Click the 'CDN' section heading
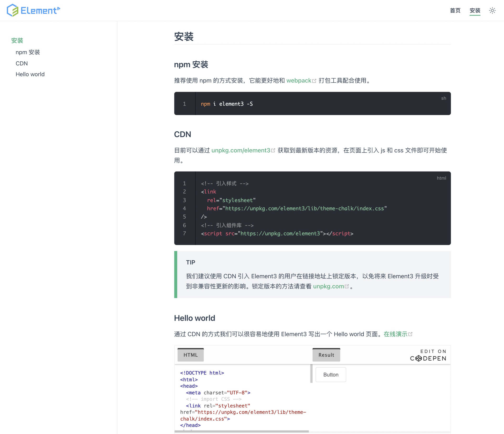The image size is (504, 434). (x=182, y=134)
